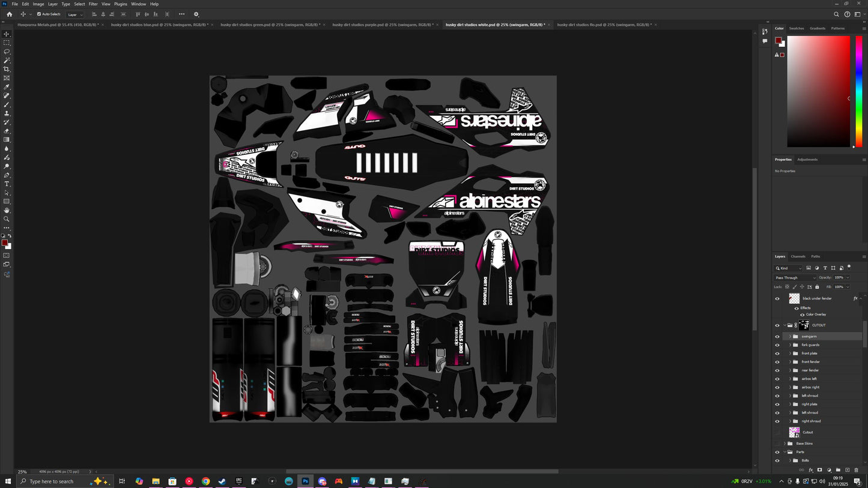This screenshot has width=868, height=488.
Task: Hide the rear fender group
Action: pos(777,370)
